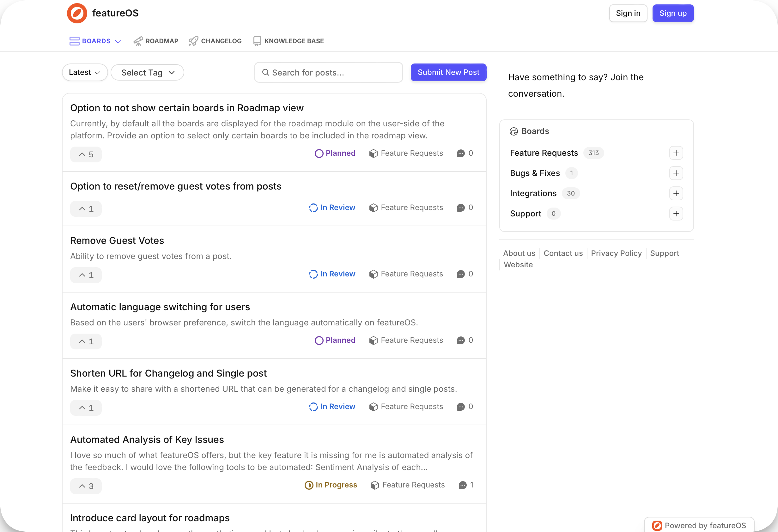Click the Submit New Post button
The image size is (778, 532).
tap(448, 72)
